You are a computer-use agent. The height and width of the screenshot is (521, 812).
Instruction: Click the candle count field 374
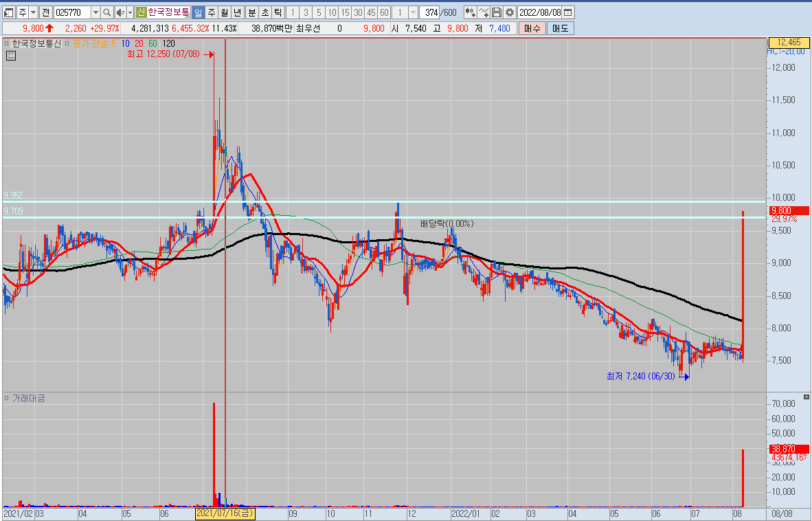click(429, 12)
